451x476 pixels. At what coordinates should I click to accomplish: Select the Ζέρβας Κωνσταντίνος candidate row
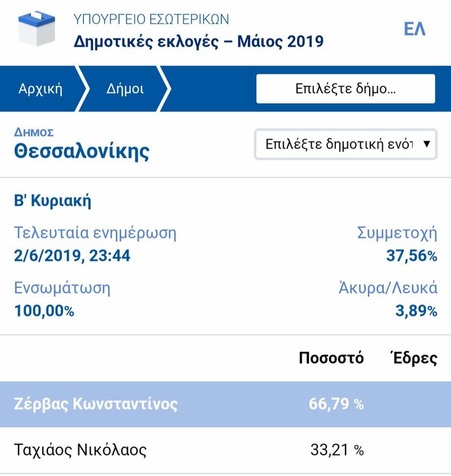pyautogui.click(x=96, y=404)
